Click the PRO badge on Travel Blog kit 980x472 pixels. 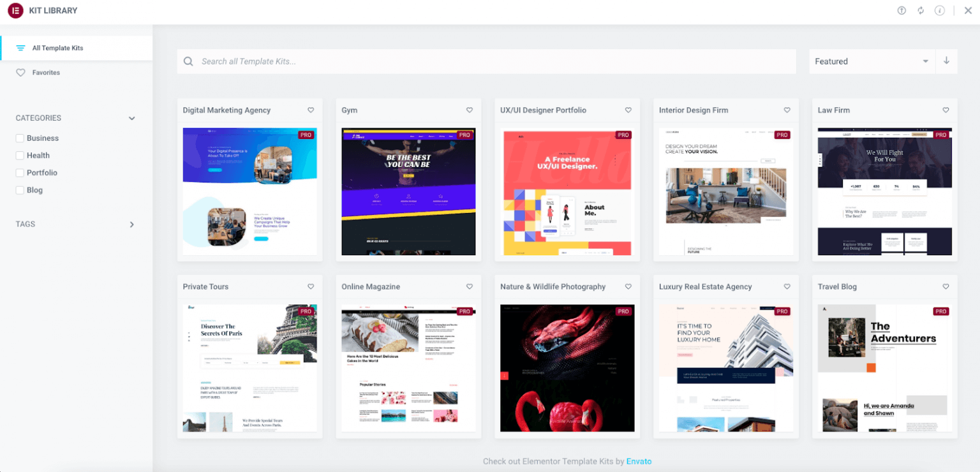[x=941, y=312]
